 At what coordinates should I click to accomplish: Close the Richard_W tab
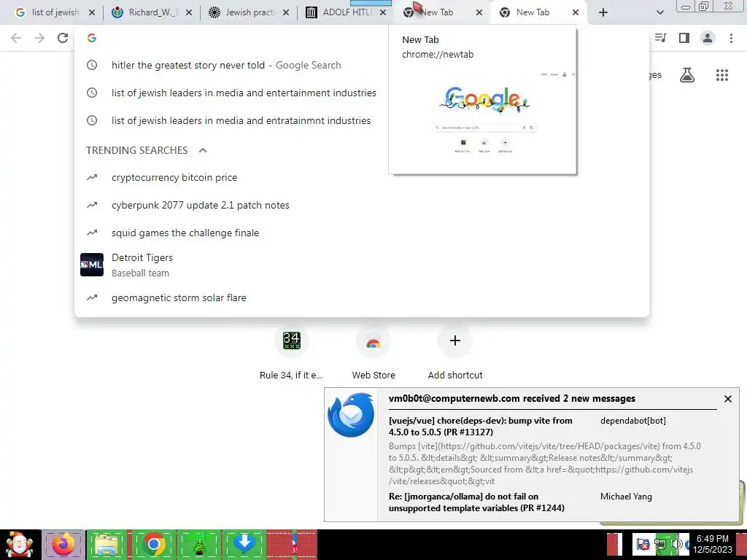tap(189, 13)
